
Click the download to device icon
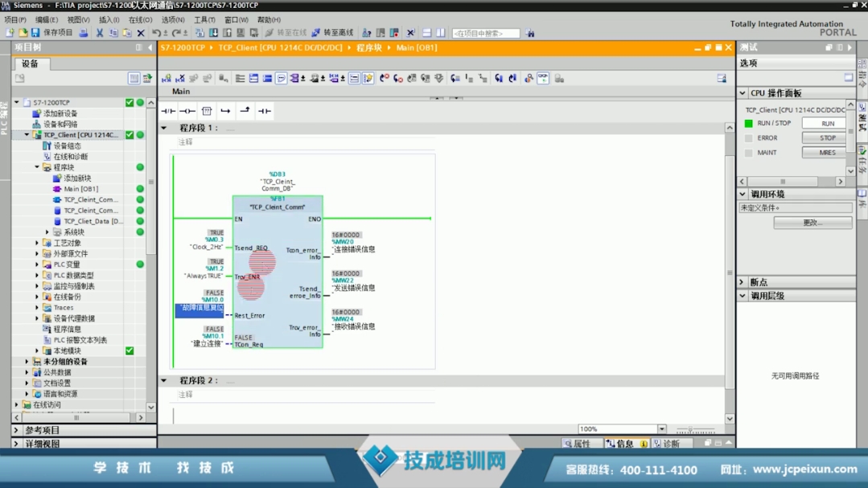point(214,33)
